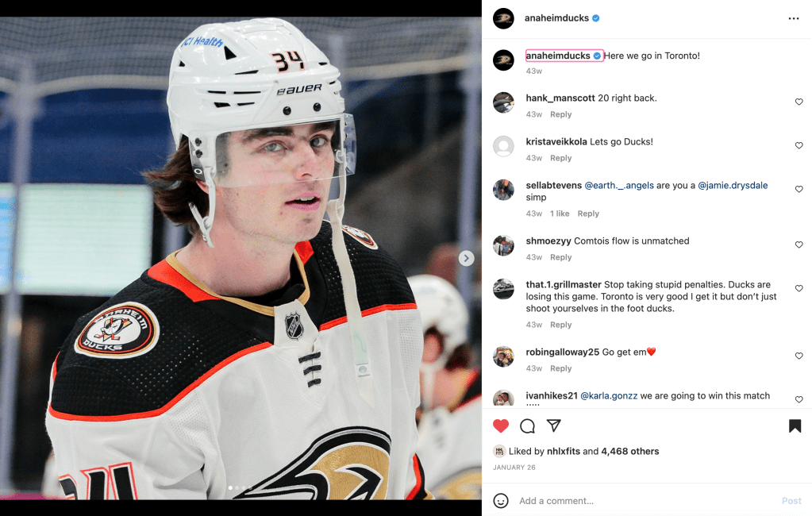This screenshot has width=812, height=516.
Task: Open @karla.gonzz mention link
Action: [609, 395]
